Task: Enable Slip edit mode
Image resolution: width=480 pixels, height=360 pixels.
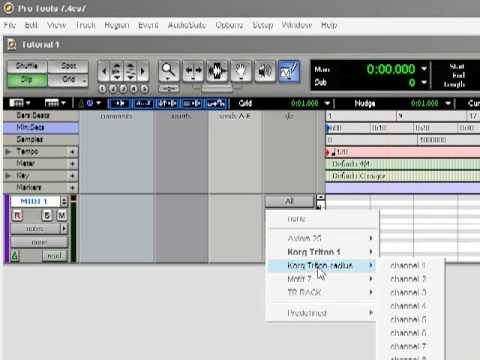Action: (27, 80)
